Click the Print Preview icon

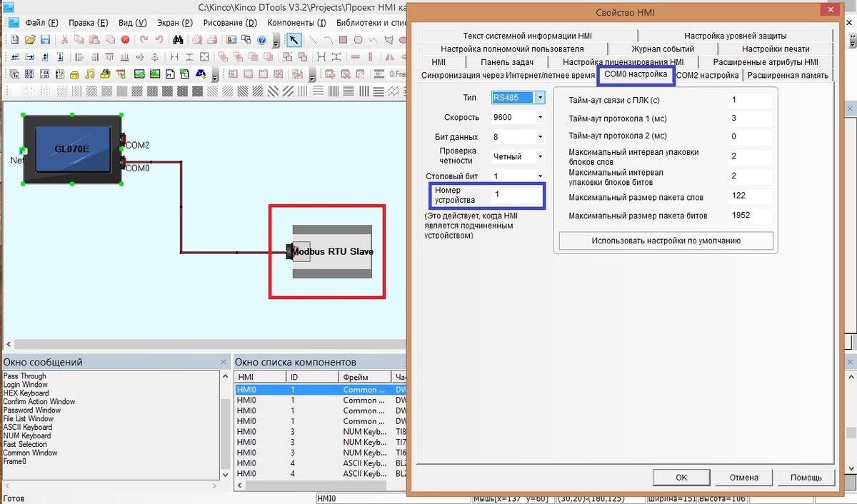(x=196, y=40)
